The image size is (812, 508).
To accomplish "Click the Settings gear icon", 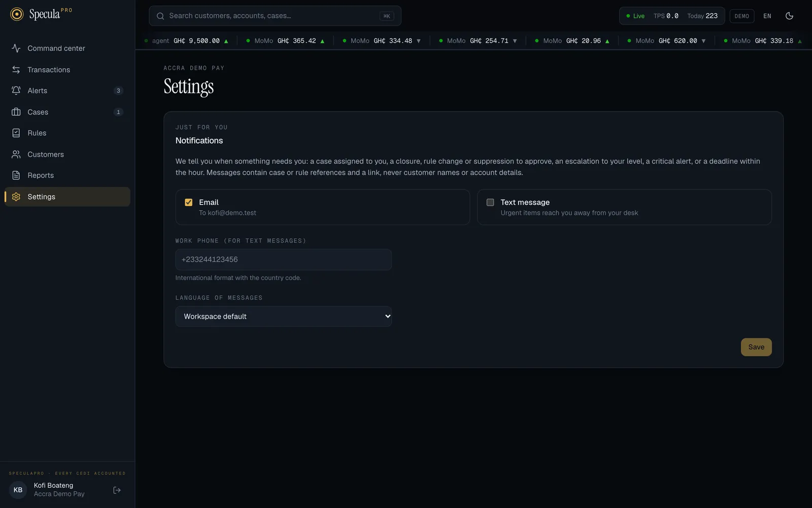I will (16, 197).
